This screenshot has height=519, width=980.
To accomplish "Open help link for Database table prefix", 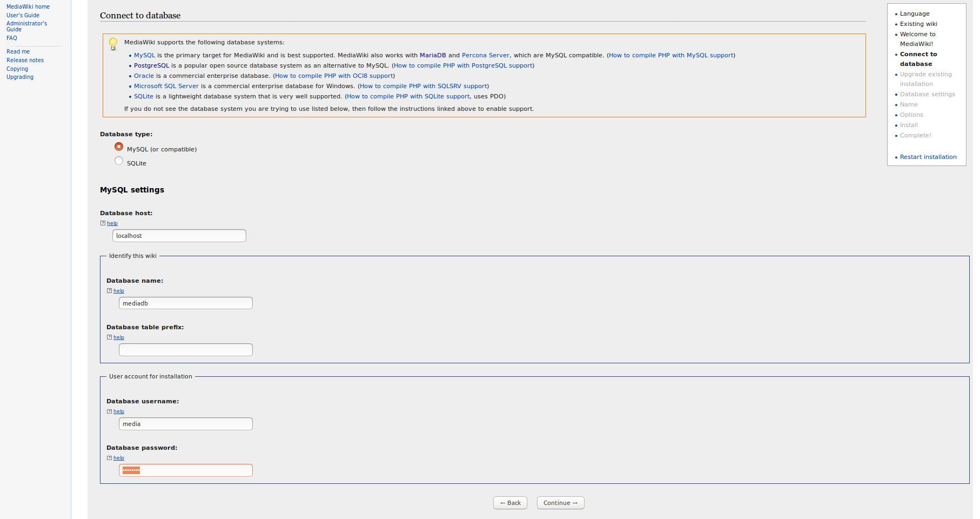I will click(119, 337).
